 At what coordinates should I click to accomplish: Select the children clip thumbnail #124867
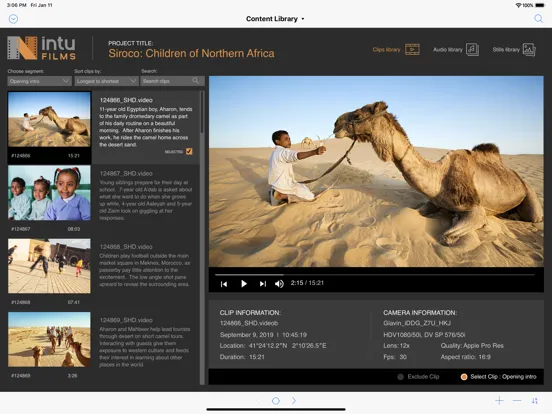click(49, 193)
